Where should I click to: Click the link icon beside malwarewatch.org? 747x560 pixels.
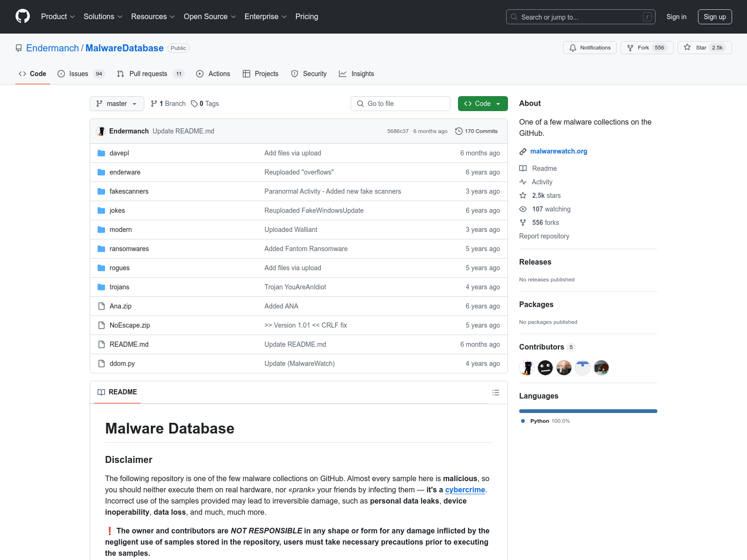[x=523, y=152]
